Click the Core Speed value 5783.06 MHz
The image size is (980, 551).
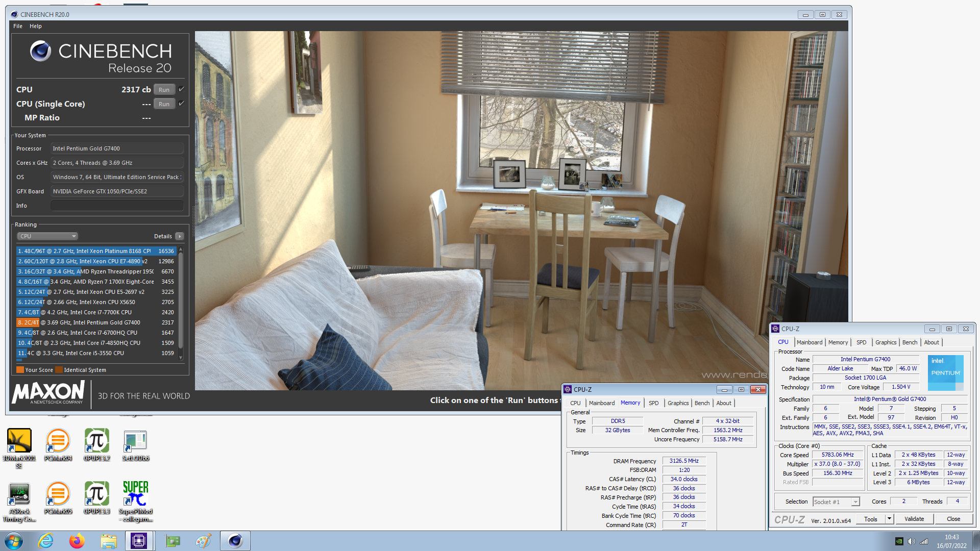(x=838, y=455)
